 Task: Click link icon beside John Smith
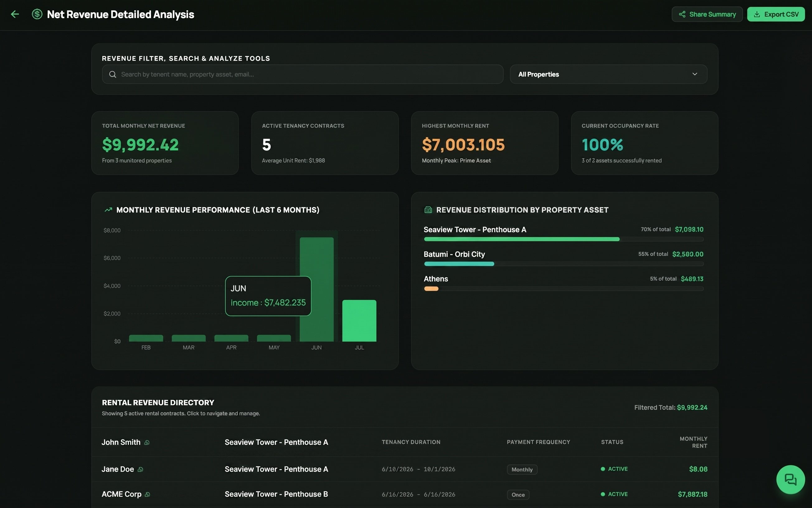click(x=147, y=443)
